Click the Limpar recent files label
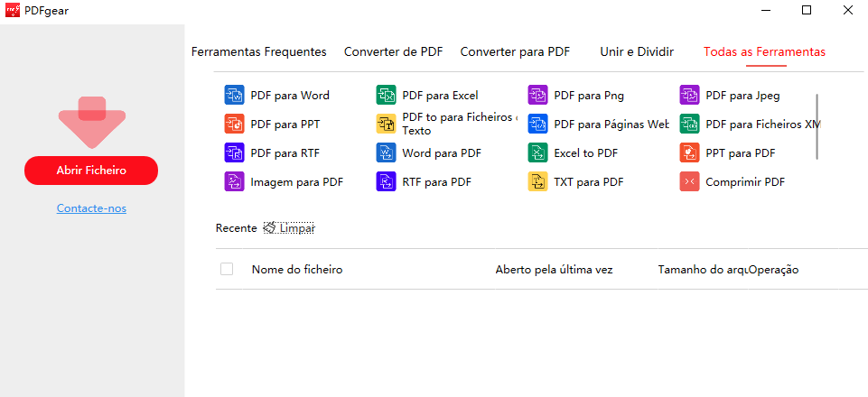Image resolution: width=868 pixels, height=397 pixels. [x=297, y=227]
